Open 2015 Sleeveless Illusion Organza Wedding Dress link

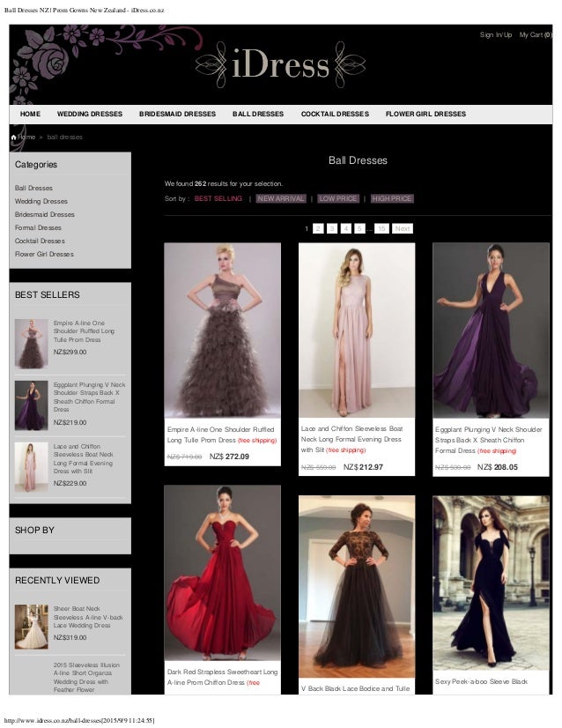click(x=86, y=678)
